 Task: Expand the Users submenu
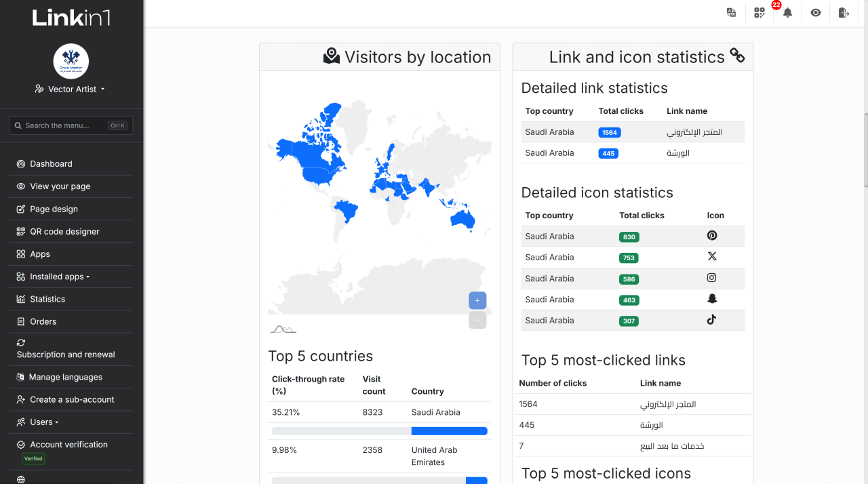click(x=44, y=422)
